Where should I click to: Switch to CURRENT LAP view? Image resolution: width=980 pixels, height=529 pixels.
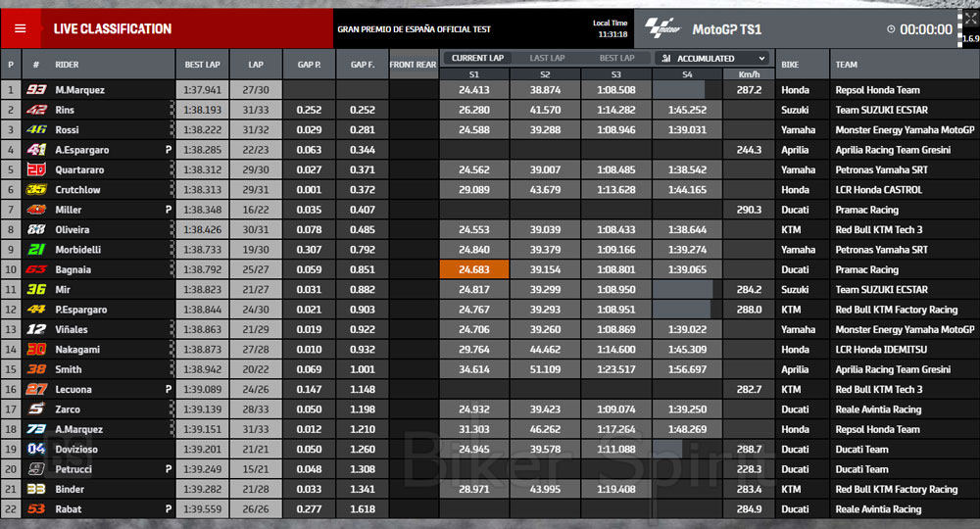click(x=476, y=59)
